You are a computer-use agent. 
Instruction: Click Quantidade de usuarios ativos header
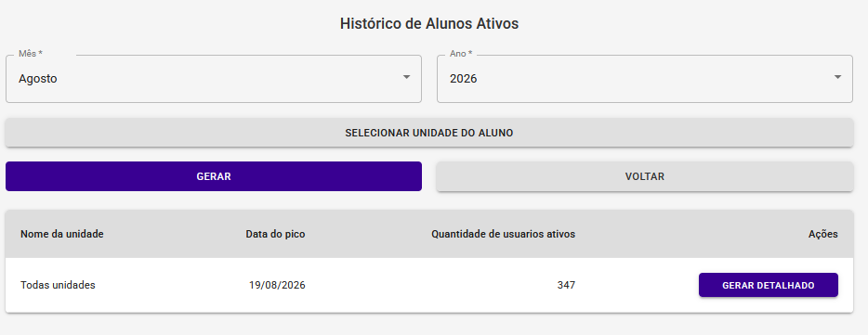[x=503, y=234]
